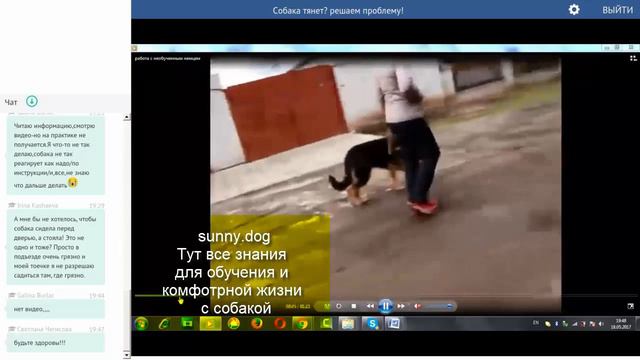Image resolution: width=640 pixels, height=360 pixels.
Task: Mute the media player sound
Action: (x=417, y=306)
